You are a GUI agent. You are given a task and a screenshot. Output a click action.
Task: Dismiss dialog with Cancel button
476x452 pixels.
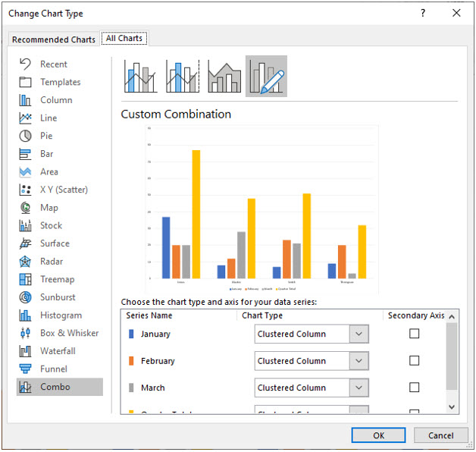[441, 435]
